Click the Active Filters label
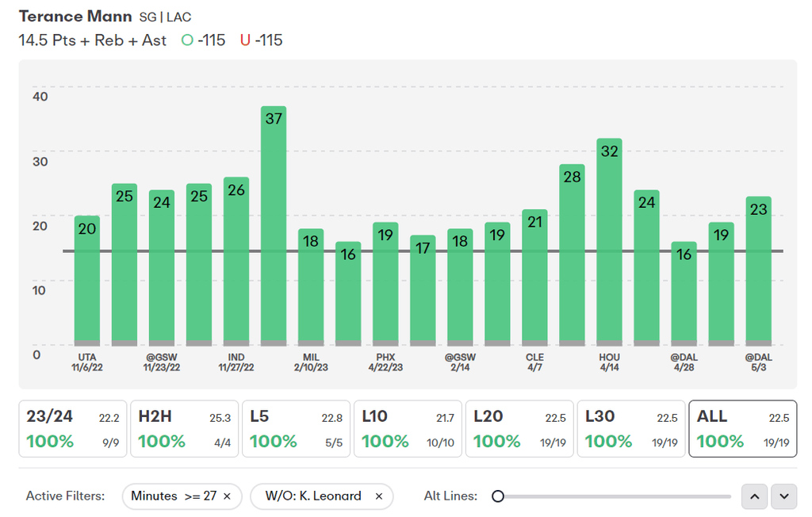812x517 pixels. (x=65, y=496)
